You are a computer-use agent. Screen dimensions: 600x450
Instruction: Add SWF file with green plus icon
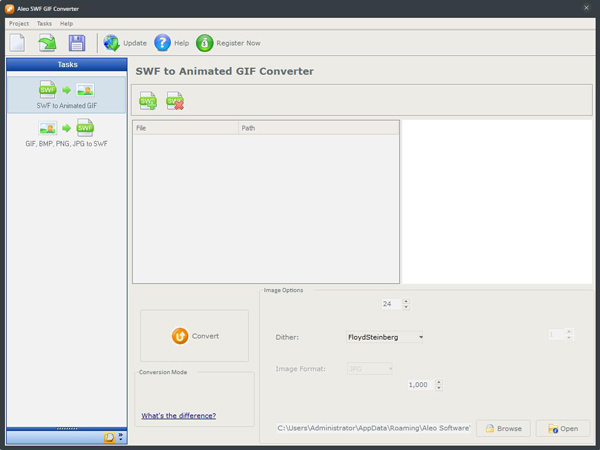click(x=148, y=101)
